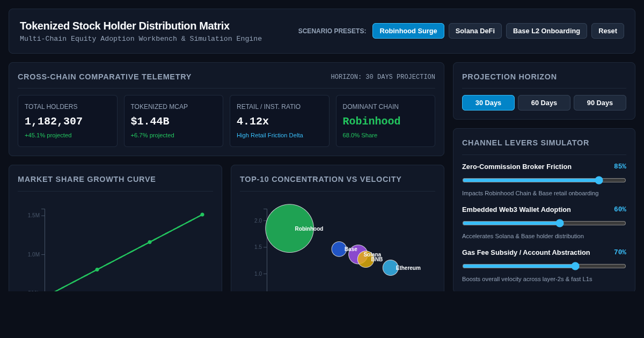Screen dimensions: 644x338
Task: Click the Horizon: 30 Days Projection label
Action: tap(383, 77)
